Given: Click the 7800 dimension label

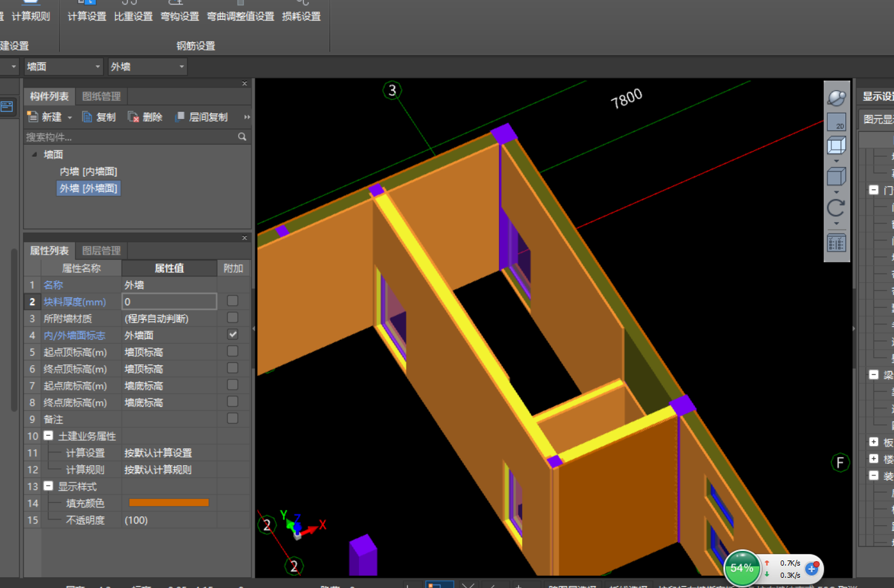Looking at the screenshot, I should click(x=626, y=99).
